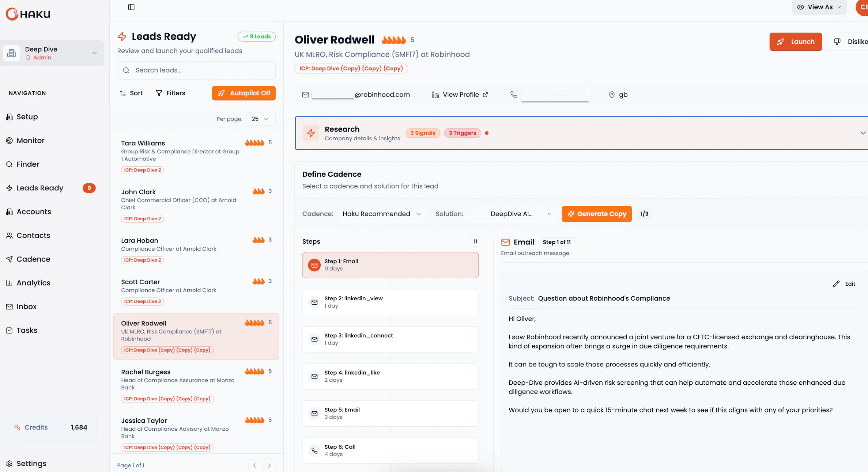Click the phone icon on Step 6: Call
This screenshot has width=868, height=472.
coord(314,451)
